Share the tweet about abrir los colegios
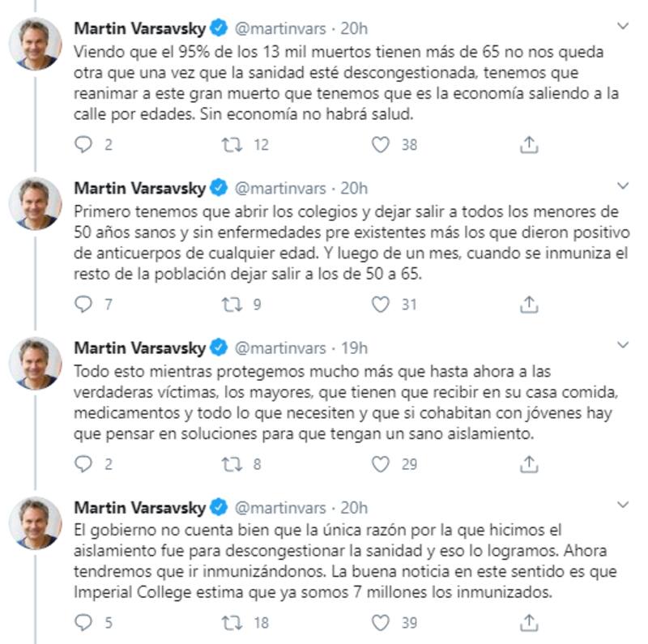Screen dimensions: 648x644 pyautogui.click(x=528, y=305)
